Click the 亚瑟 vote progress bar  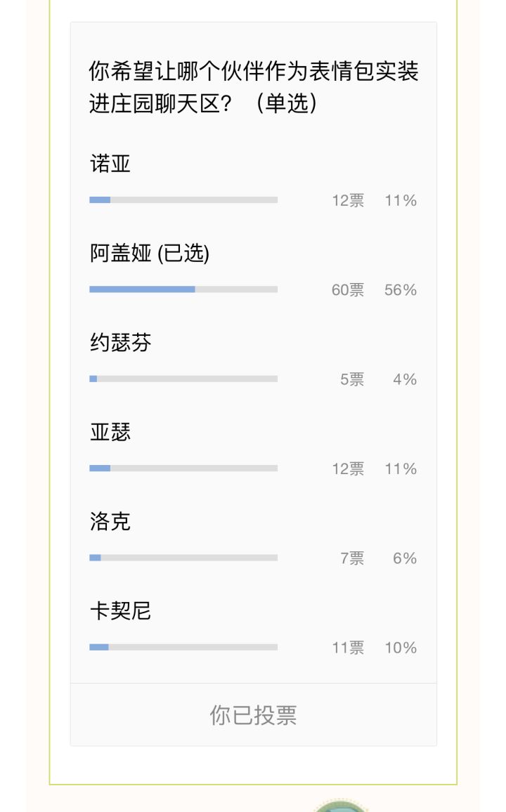tap(183, 468)
